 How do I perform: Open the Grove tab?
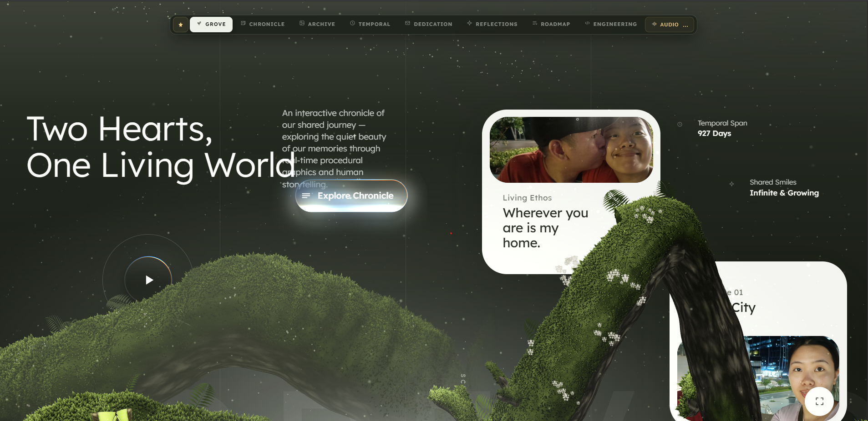pyautogui.click(x=211, y=25)
